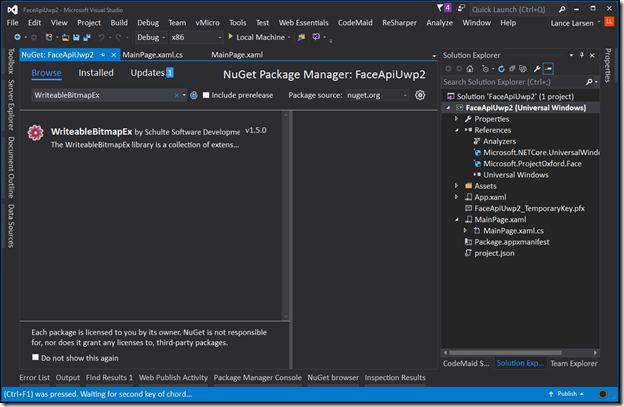Toggle the Preview Selected Items button
Screen dimensions: 624x407
point(548,69)
